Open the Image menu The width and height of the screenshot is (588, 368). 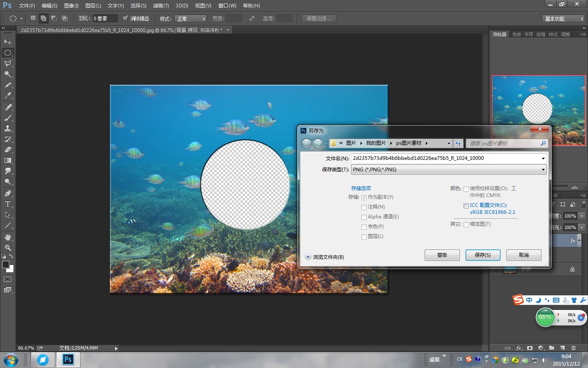click(x=71, y=6)
